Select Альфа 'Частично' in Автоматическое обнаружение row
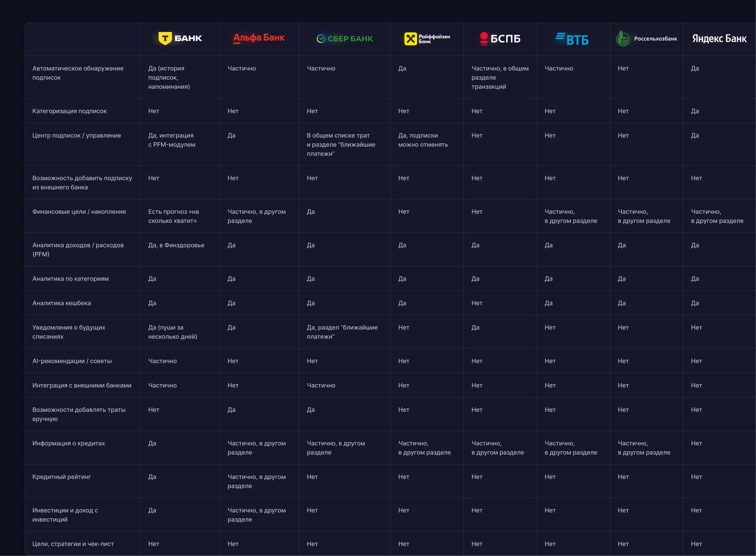The height and width of the screenshot is (556, 756). (242, 68)
